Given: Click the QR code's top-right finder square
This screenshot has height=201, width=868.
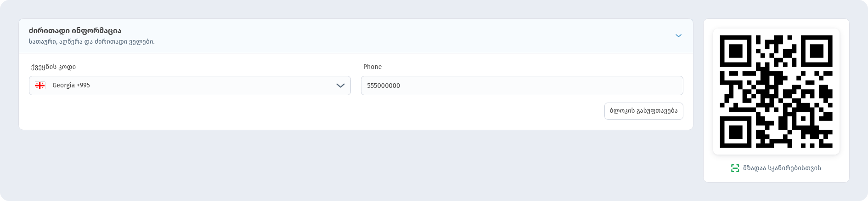Looking at the screenshot, I should point(817,51).
